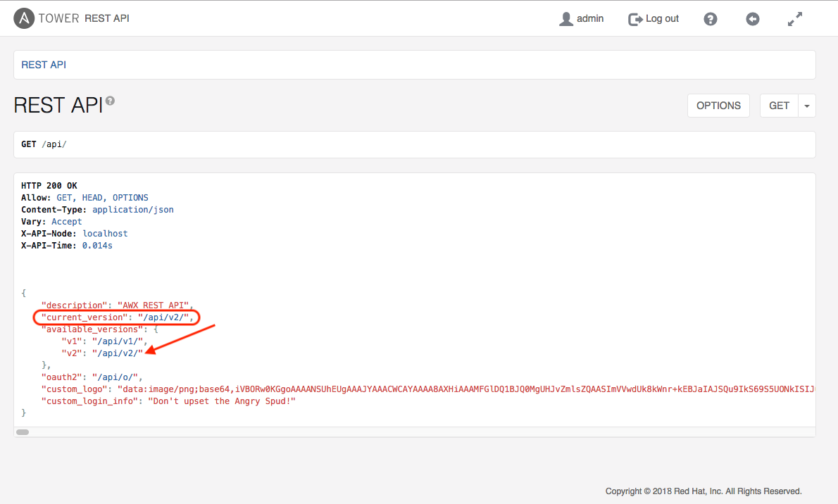Click the custom_logo base64 data string
The height and width of the screenshot is (504, 838).
coord(465,389)
